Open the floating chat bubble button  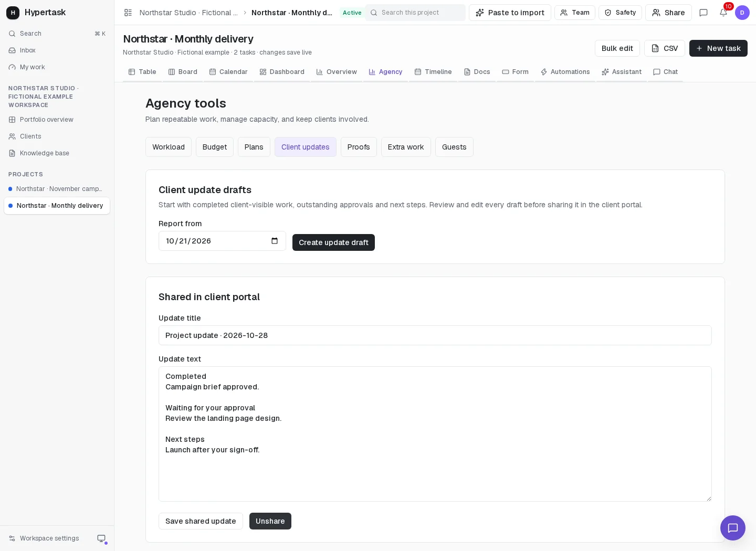tap(733, 528)
